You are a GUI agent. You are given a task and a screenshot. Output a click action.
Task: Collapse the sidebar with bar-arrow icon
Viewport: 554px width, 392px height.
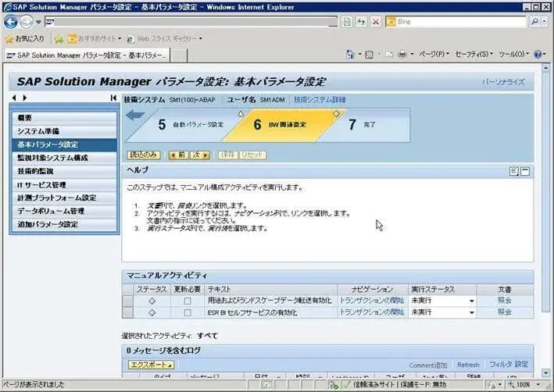click(x=113, y=98)
